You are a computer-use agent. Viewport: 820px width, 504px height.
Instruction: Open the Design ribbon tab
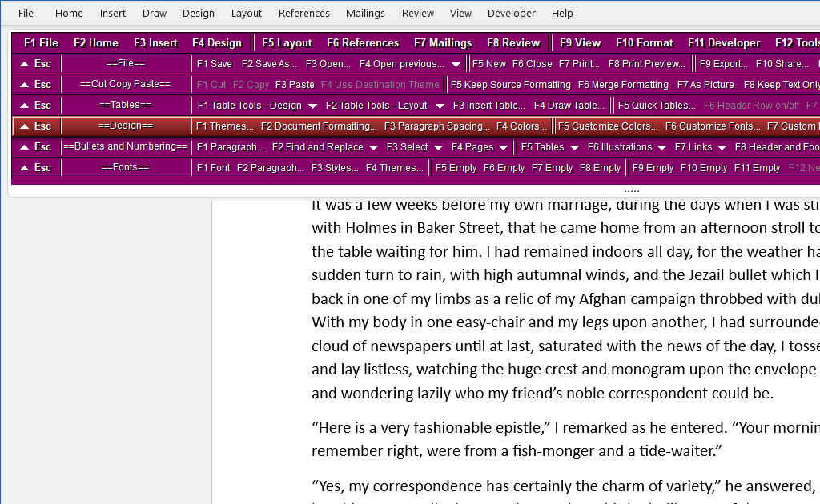click(199, 13)
